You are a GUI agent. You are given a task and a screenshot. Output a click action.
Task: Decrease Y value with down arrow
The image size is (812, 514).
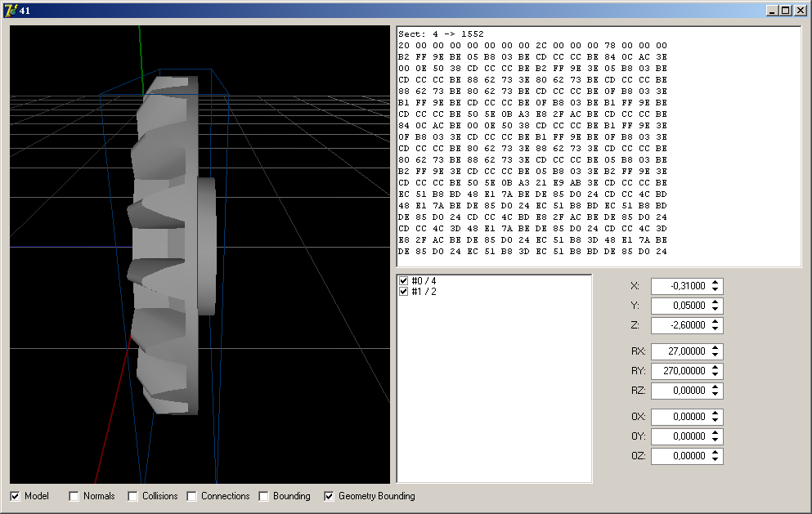coord(716,309)
